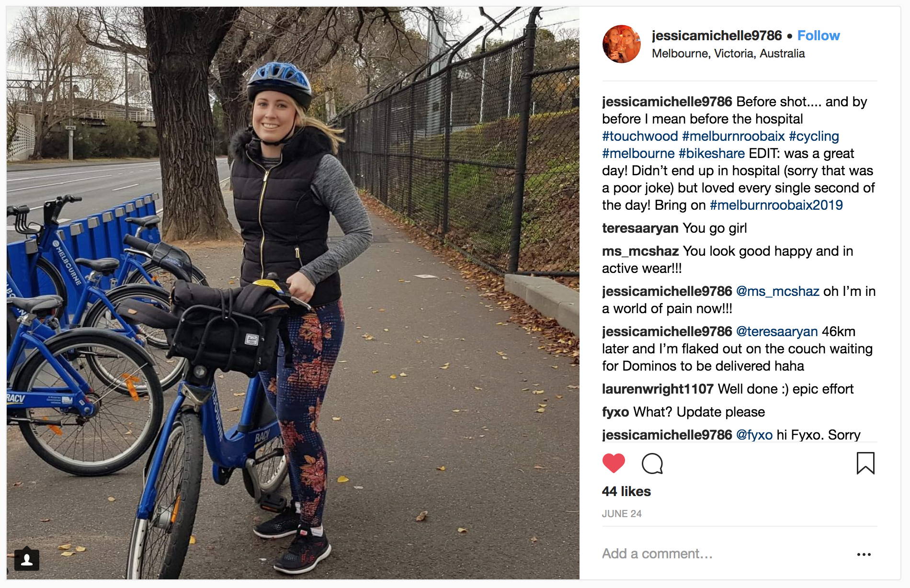View the 44 likes list
The width and height of the screenshot is (910, 588).
pyautogui.click(x=626, y=491)
